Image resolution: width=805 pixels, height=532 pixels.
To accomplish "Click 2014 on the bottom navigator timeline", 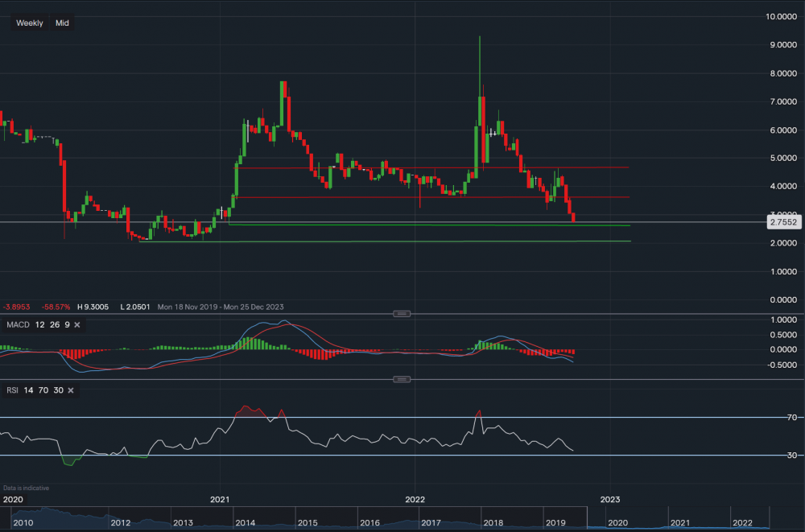I will (246, 522).
